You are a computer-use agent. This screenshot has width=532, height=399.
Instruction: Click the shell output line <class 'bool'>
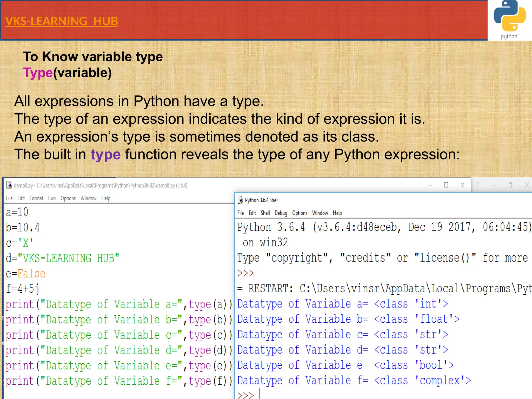pos(345,365)
